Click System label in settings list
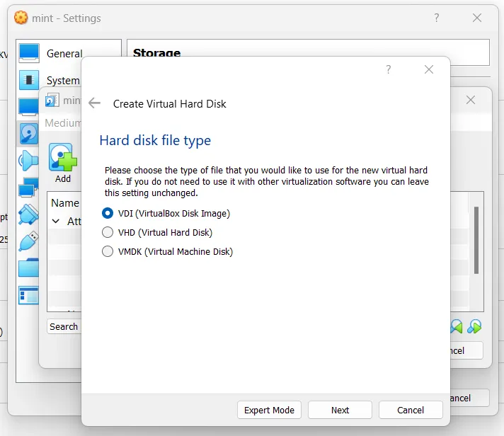The height and width of the screenshot is (436, 504). point(63,80)
